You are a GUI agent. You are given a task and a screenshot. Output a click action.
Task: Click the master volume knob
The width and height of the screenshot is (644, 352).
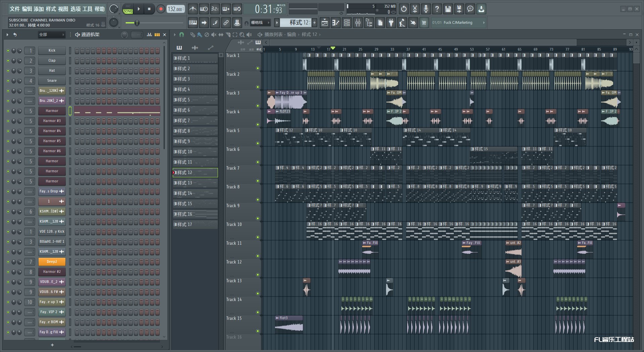pos(114,9)
